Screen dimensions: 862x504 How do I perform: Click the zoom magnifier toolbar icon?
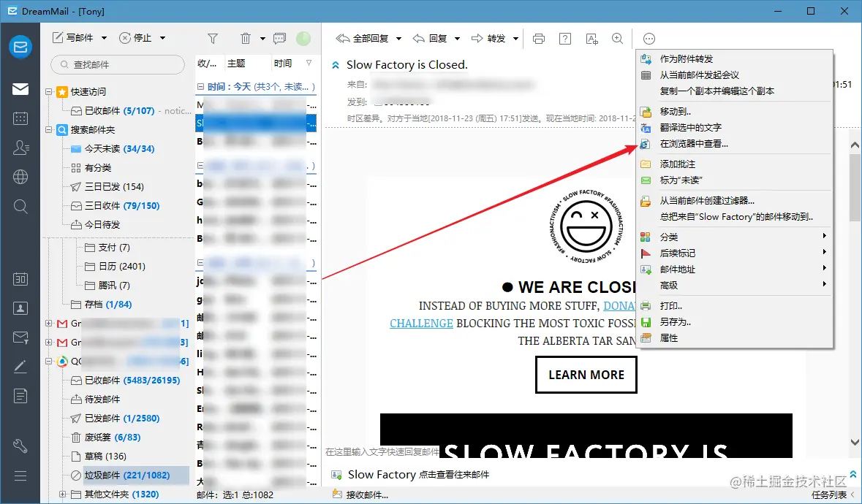[x=617, y=39]
